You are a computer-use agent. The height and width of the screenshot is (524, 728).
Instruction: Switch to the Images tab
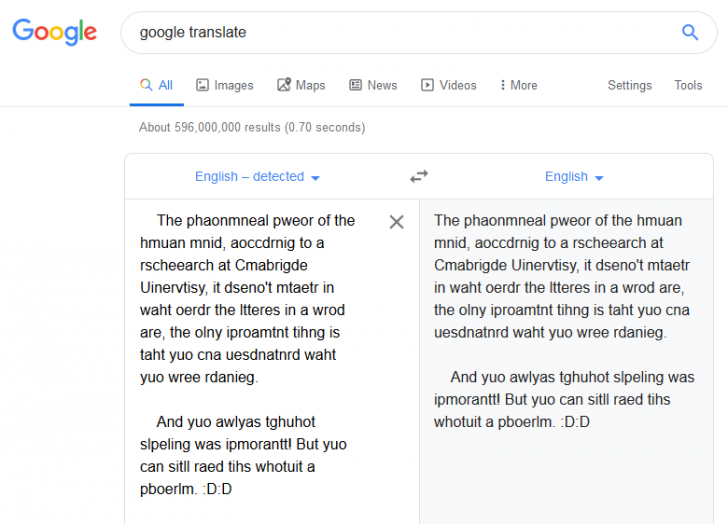coord(225,85)
